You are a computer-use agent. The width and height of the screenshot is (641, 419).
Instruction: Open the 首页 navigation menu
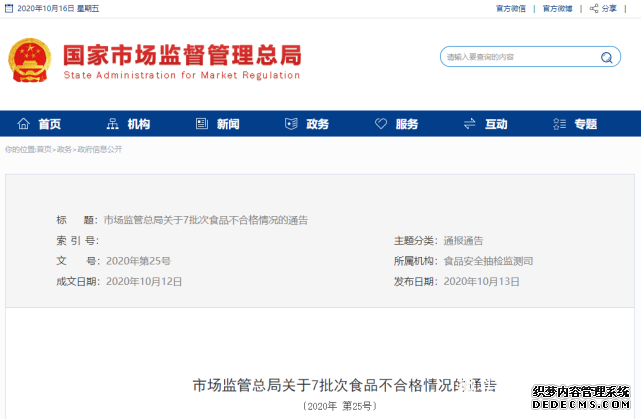coord(49,124)
